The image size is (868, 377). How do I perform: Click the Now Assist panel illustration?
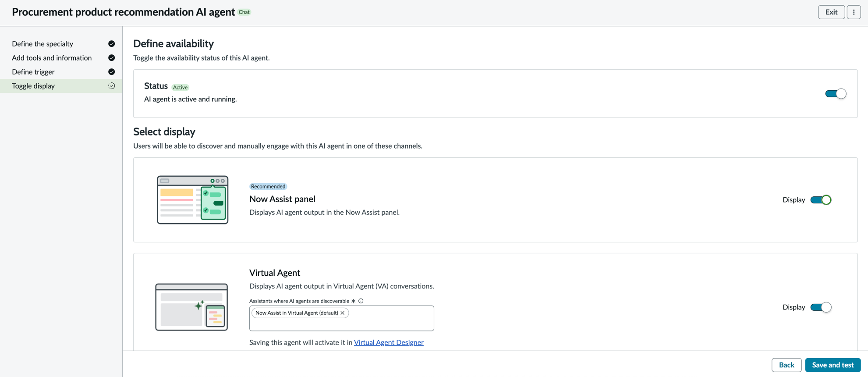tap(193, 200)
